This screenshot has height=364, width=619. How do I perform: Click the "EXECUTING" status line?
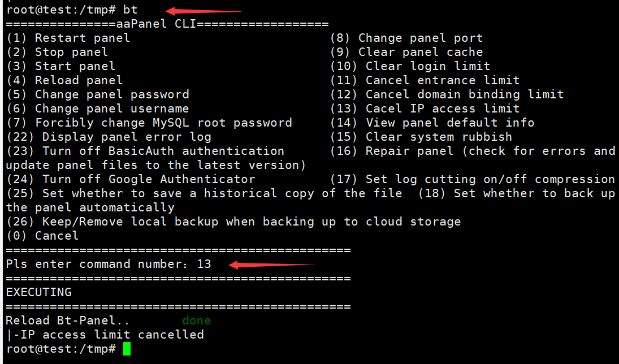[x=38, y=292]
